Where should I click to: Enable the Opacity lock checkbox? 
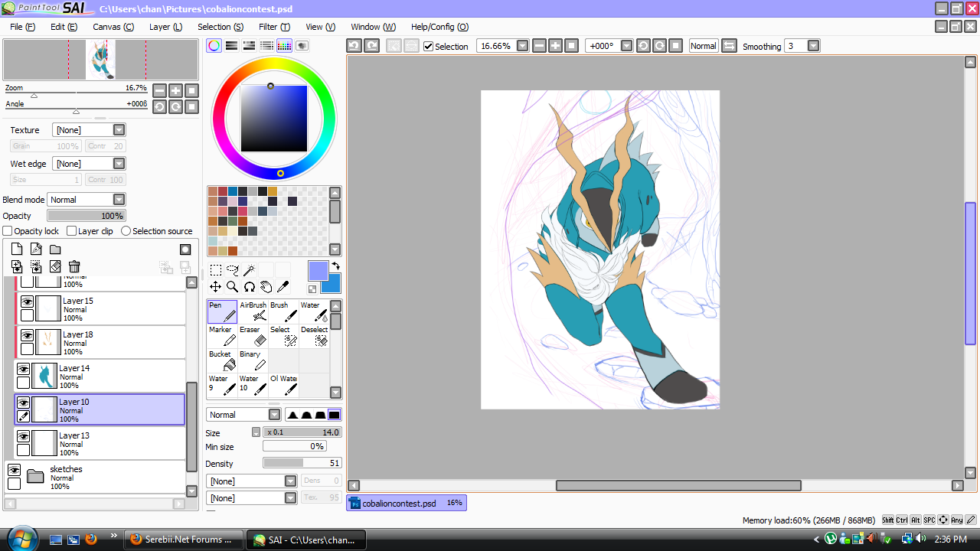point(8,231)
